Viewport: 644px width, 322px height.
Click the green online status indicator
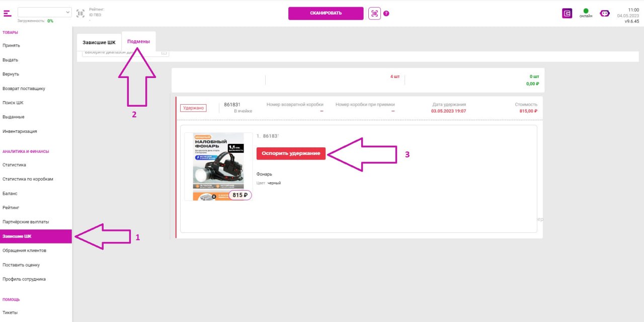586,11
